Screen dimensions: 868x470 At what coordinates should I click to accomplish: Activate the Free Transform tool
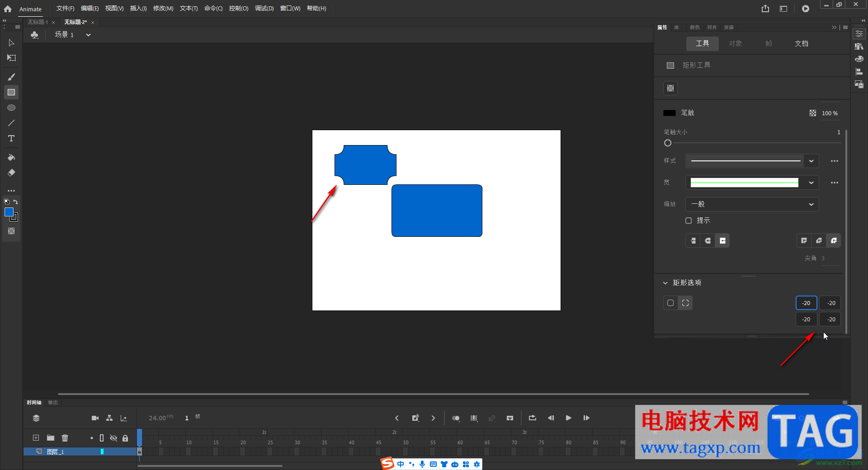tap(11, 58)
